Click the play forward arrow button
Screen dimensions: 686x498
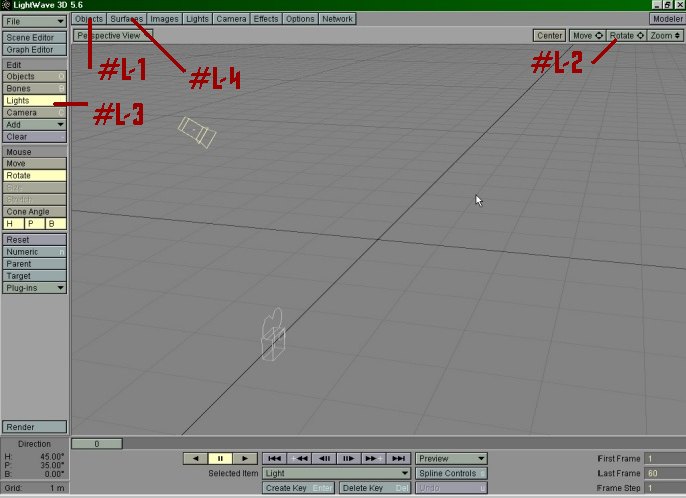point(245,459)
